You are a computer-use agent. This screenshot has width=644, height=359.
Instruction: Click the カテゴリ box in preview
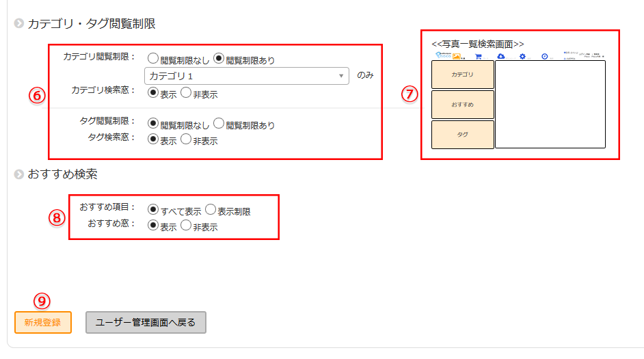[463, 75]
